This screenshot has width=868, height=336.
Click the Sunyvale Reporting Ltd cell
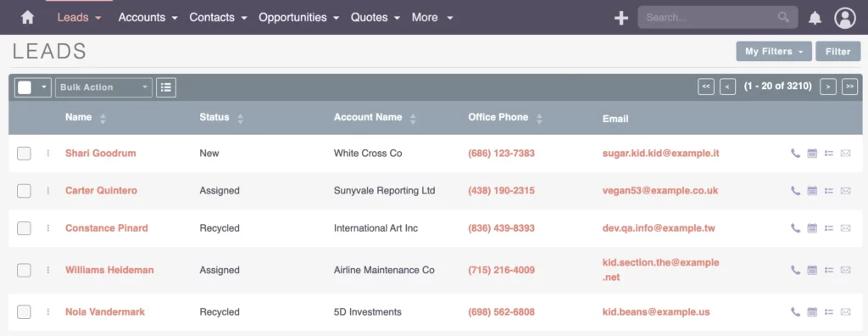pyautogui.click(x=384, y=191)
